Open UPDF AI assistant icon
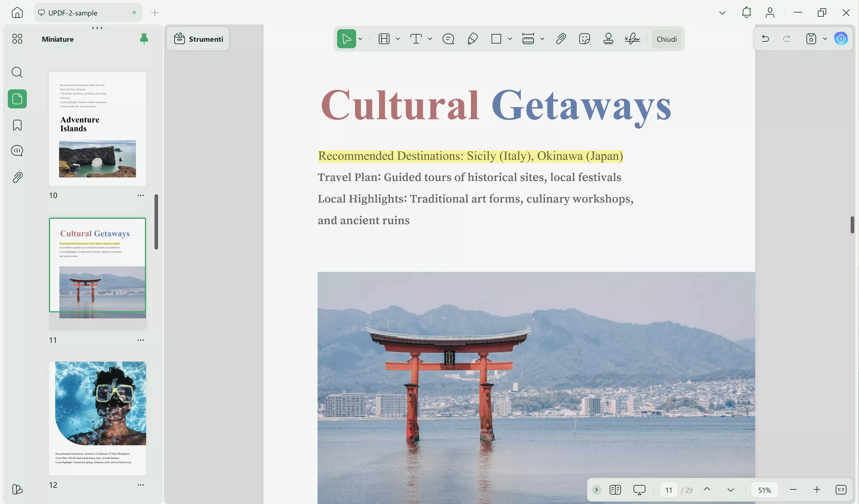Viewport: 859px width, 504px height. tap(841, 38)
